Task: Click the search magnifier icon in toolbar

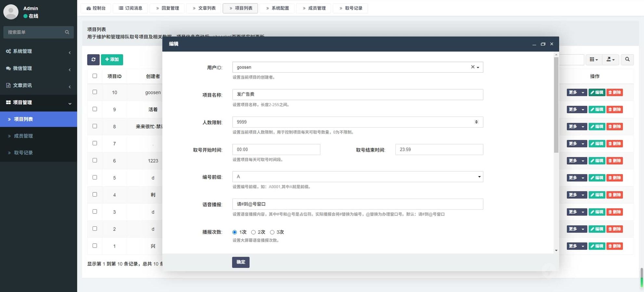Action: 627,59
